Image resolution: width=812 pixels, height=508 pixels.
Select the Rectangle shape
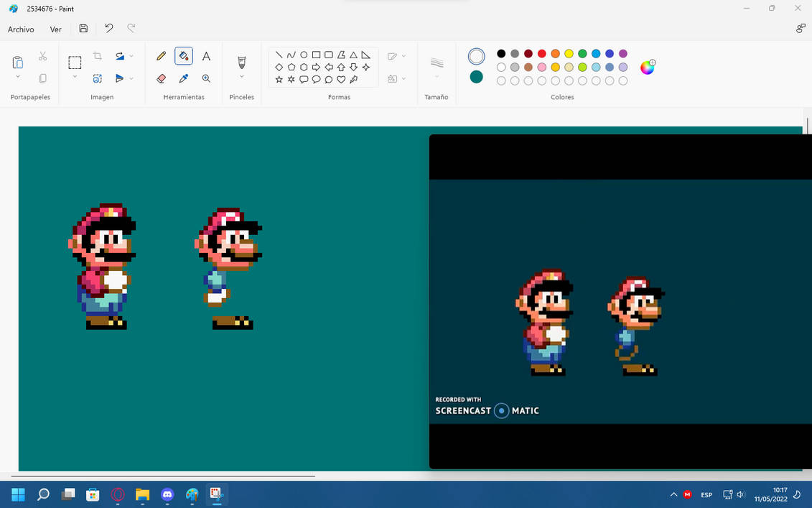(x=316, y=54)
